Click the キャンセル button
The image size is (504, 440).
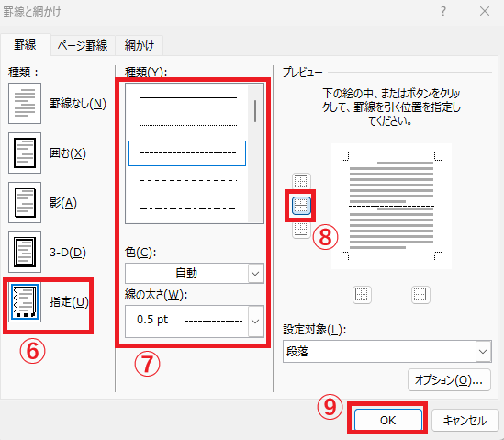tap(465, 420)
